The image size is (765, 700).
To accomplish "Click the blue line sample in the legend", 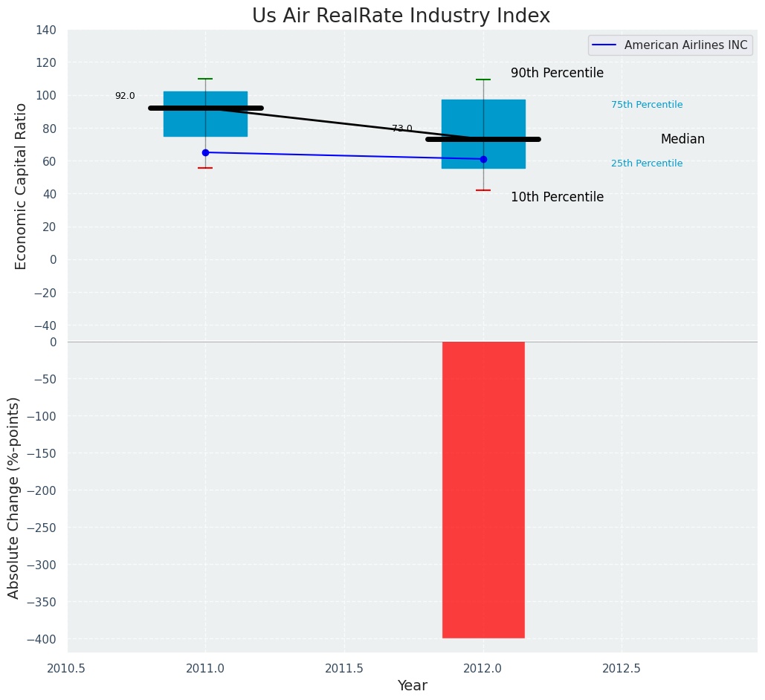I will (x=605, y=45).
